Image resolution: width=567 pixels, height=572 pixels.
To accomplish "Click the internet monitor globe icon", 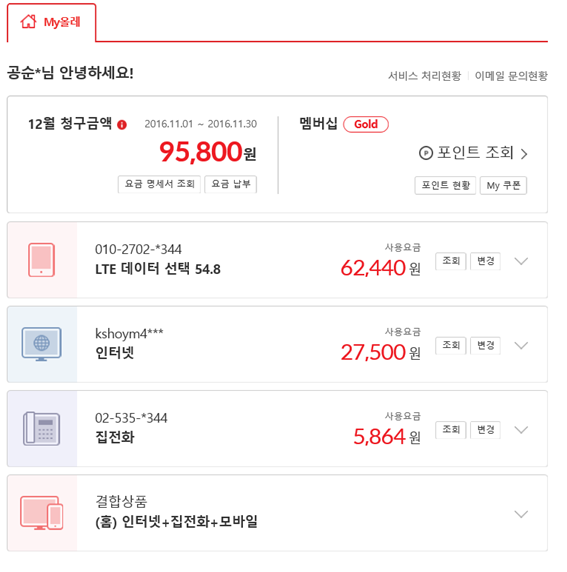I will pyautogui.click(x=42, y=344).
